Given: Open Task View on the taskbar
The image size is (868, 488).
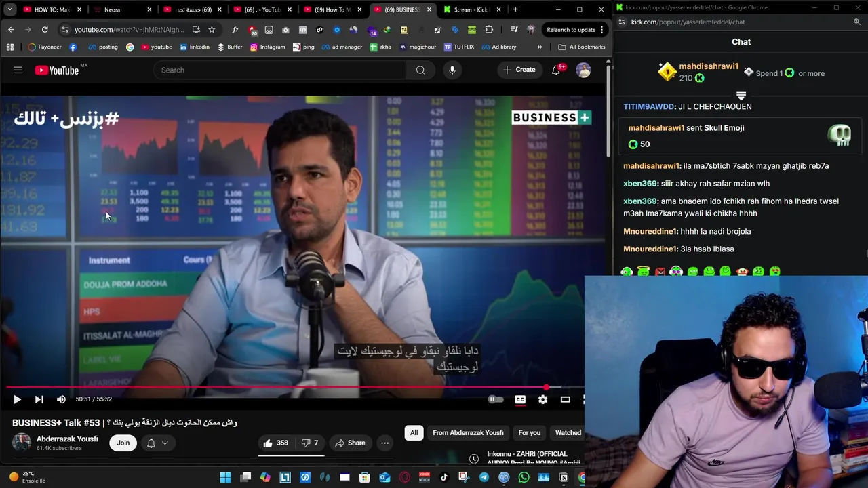Looking at the screenshot, I should 245,478.
